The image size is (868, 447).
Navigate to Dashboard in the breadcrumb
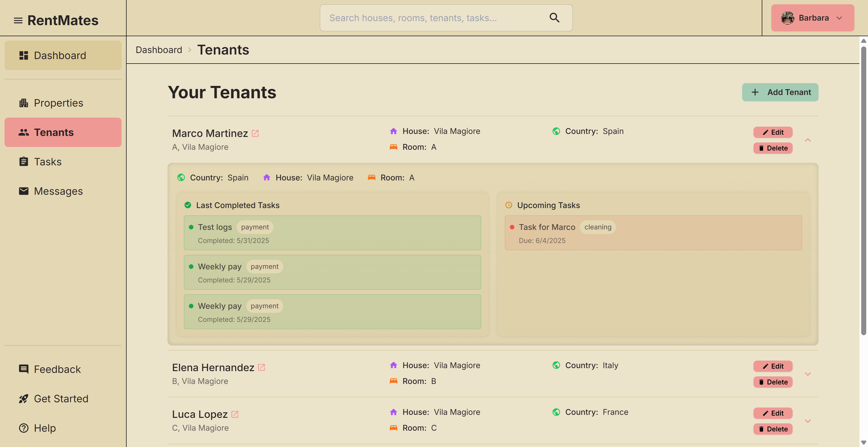click(x=159, y=49)
